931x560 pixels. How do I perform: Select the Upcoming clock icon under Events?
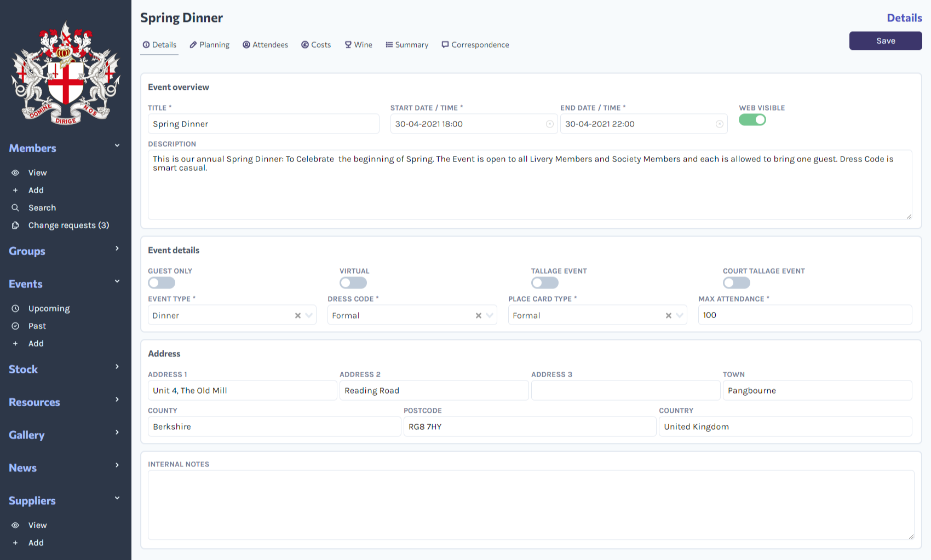pyautogui.click(x=15, y=308)
